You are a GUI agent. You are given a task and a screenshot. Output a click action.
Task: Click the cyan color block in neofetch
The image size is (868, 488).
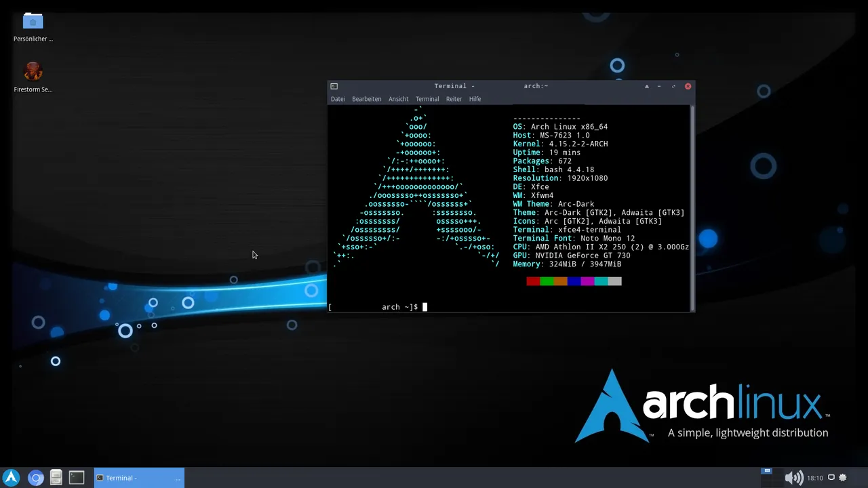pyautogui.click(x=601, y=281)
